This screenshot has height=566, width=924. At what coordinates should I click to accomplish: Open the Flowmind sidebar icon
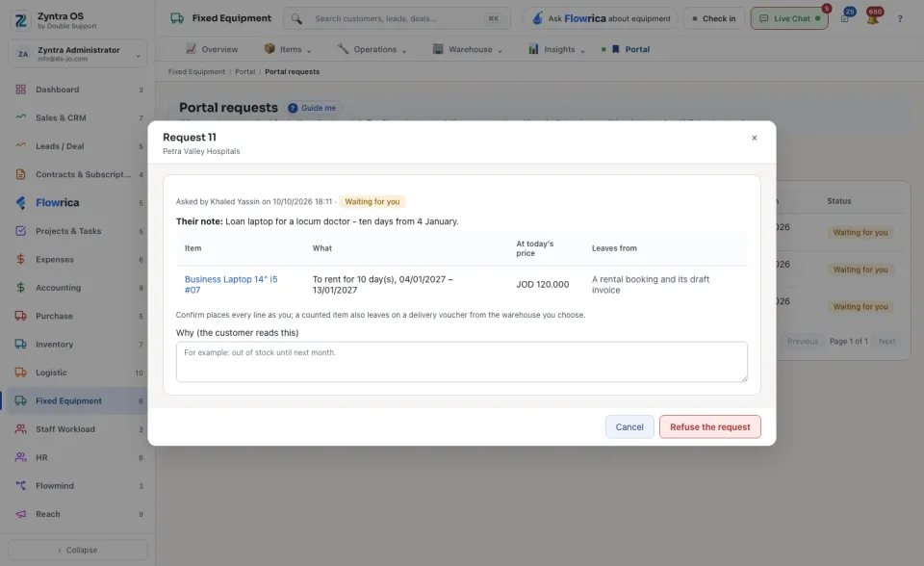click(20, 485)
